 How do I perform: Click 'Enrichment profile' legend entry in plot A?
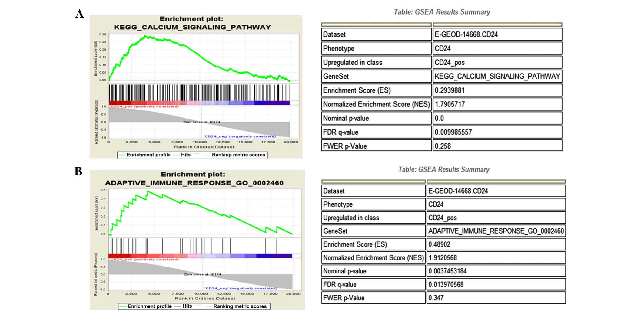(148, 155)
